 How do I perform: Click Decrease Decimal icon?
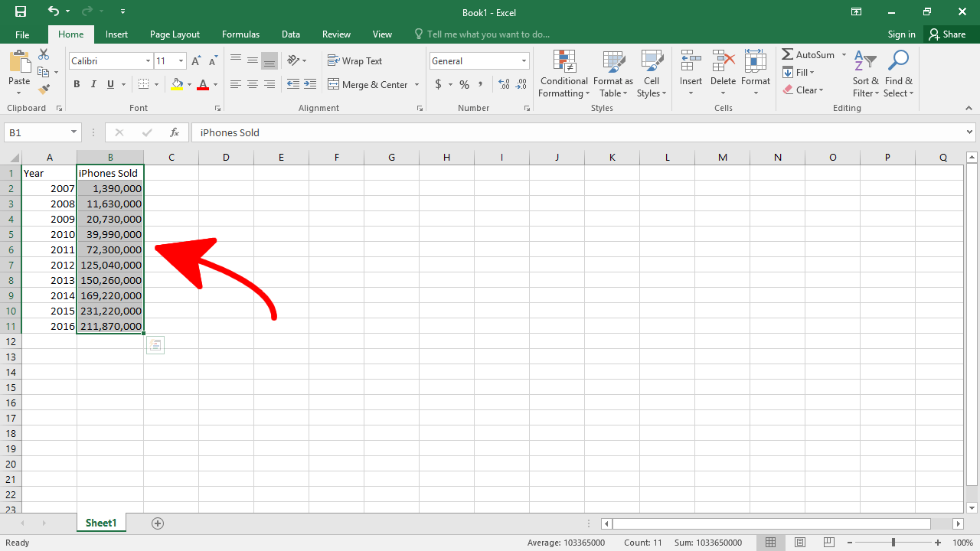521,84
